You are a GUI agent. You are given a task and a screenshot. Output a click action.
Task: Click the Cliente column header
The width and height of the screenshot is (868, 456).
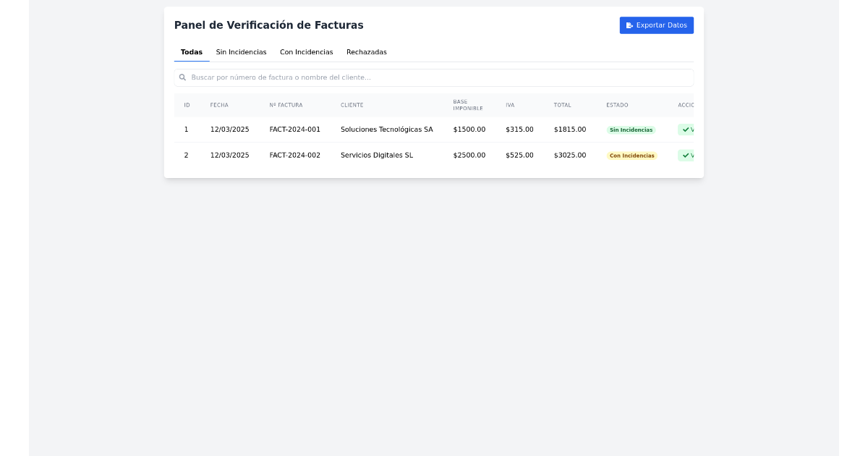coord(352,105)
